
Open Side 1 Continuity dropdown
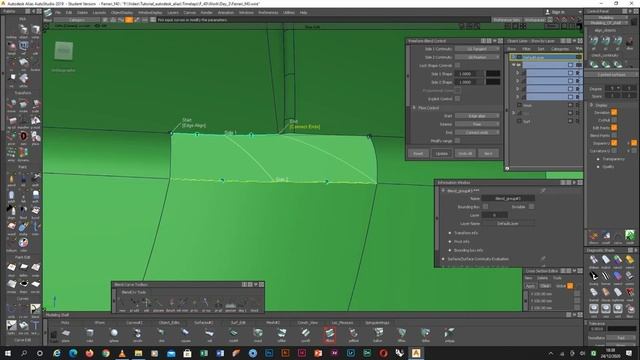(477, 49)
